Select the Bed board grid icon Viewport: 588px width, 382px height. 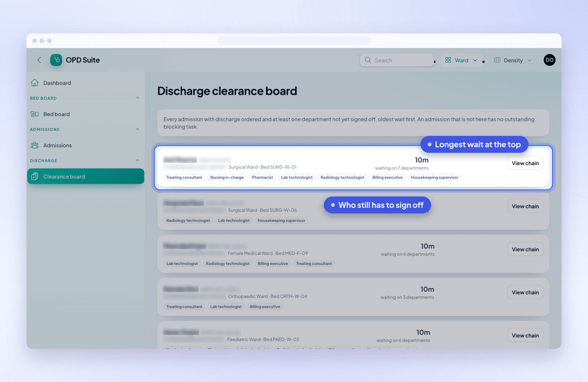click(35, 114)
